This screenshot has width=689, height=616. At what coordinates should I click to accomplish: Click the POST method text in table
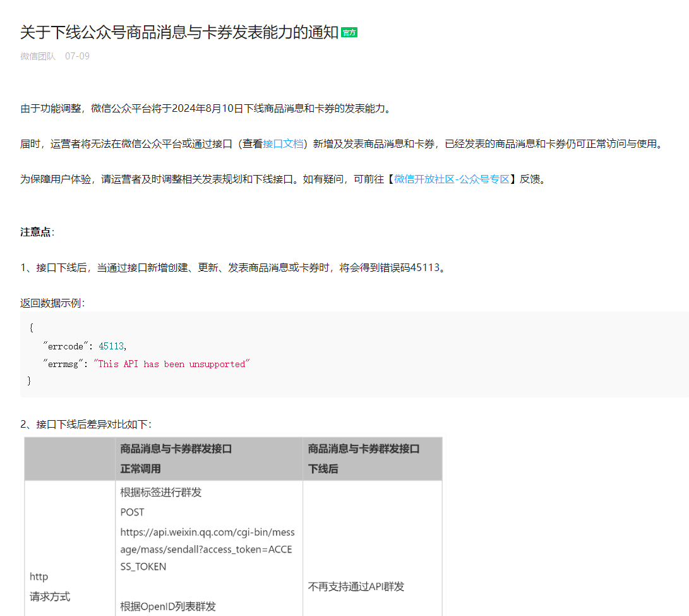click(x=132, y=512)
